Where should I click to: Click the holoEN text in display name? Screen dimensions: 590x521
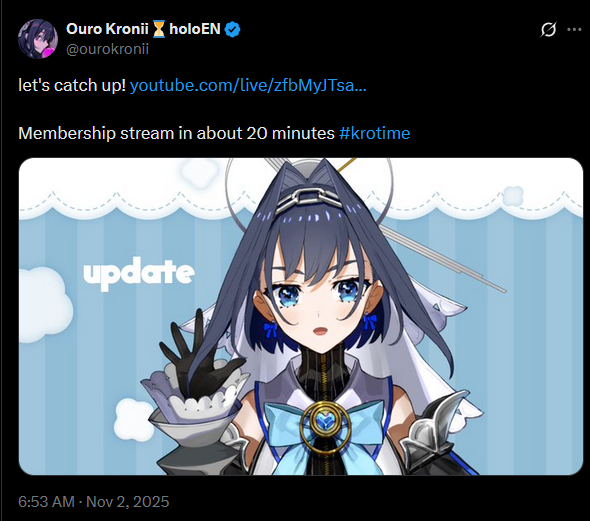[195, 29]
